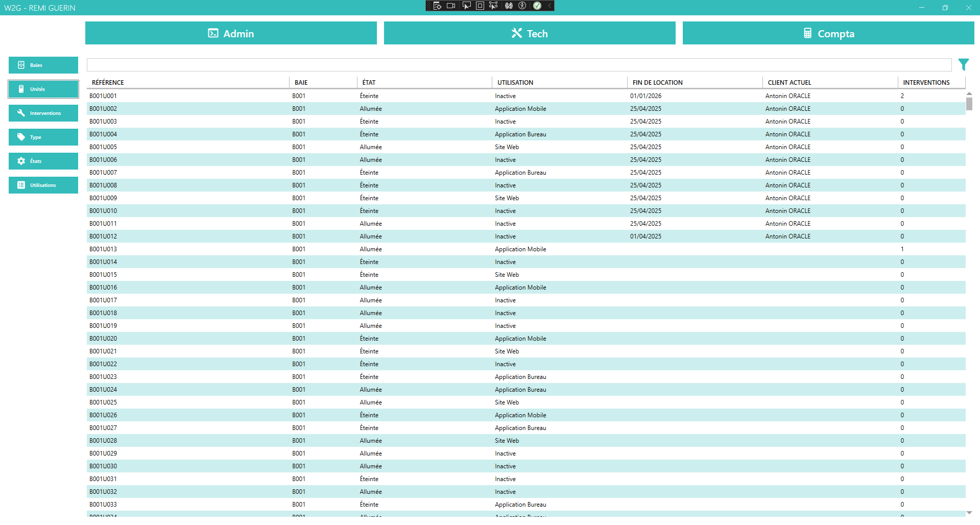The image size is (980, 525).
Task: Select reference cell B001U023
Action: tap(103, 377)
